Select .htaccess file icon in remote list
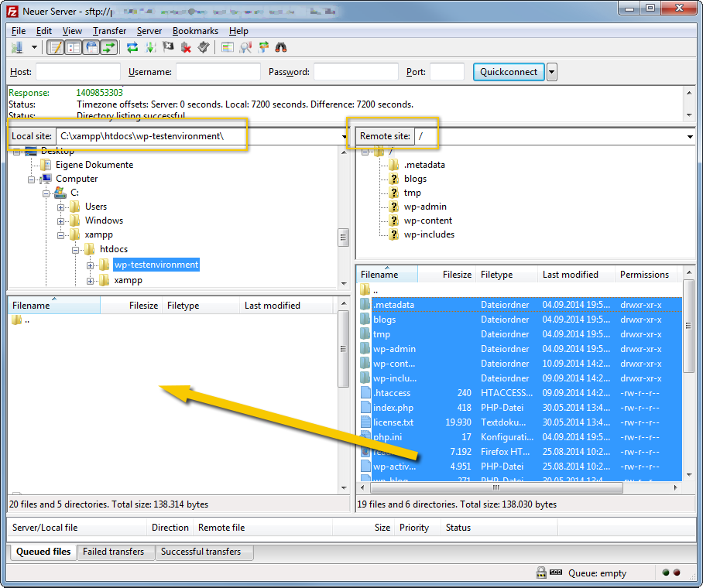This screenshot has height=588, width=703. 365,392
